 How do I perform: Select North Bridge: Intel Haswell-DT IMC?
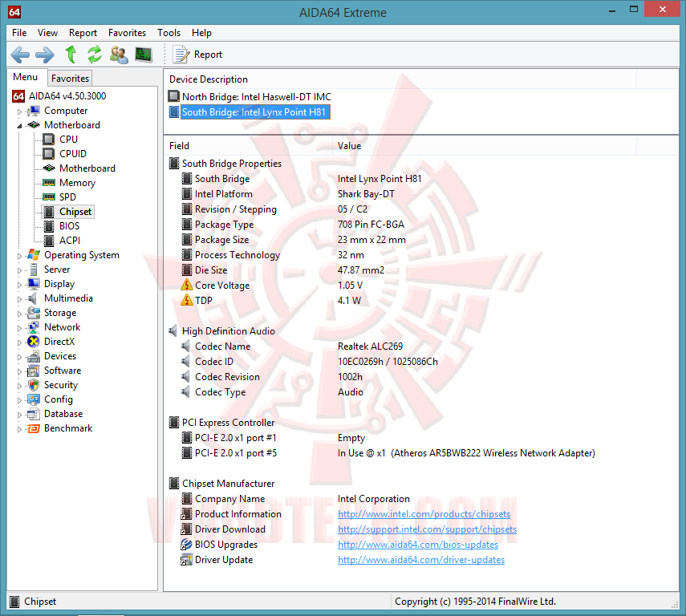tap(250, 96)
